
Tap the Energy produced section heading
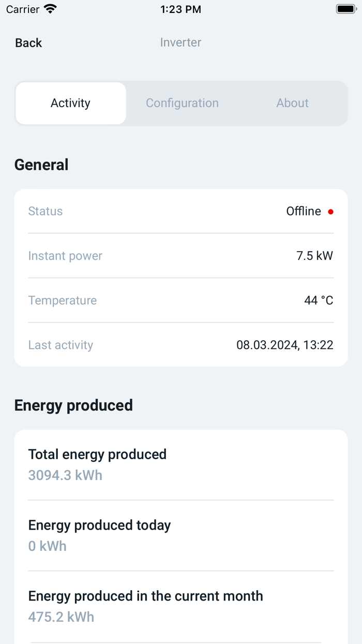click(x=73, y=405)
